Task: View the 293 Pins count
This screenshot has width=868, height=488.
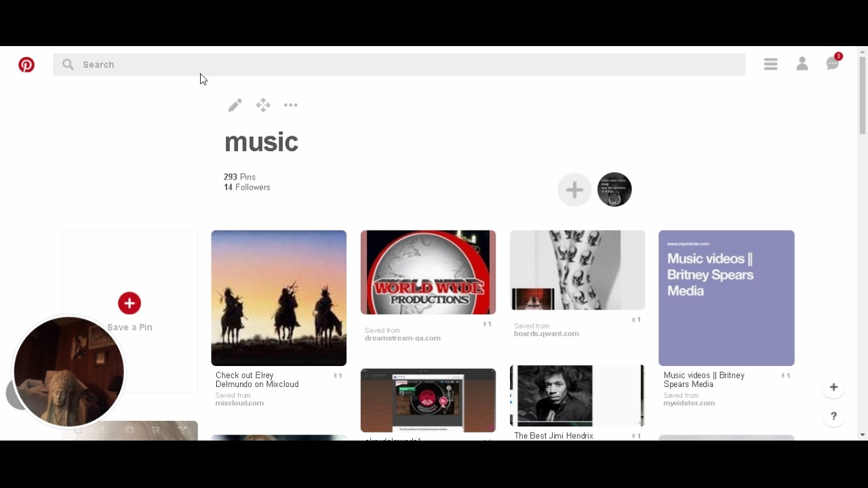Action: (x=239, y=177)
